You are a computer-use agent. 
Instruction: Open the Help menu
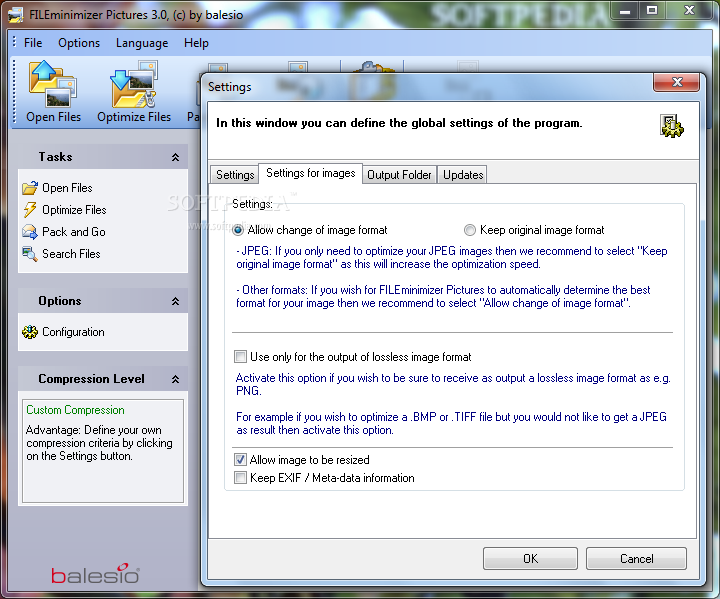tap(196, 43)
